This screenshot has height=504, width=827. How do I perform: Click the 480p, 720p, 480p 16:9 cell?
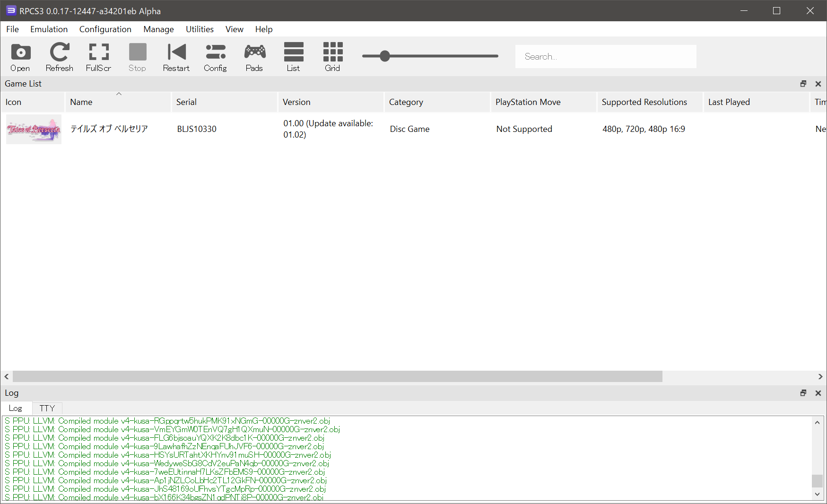click(x=644, y=129)
